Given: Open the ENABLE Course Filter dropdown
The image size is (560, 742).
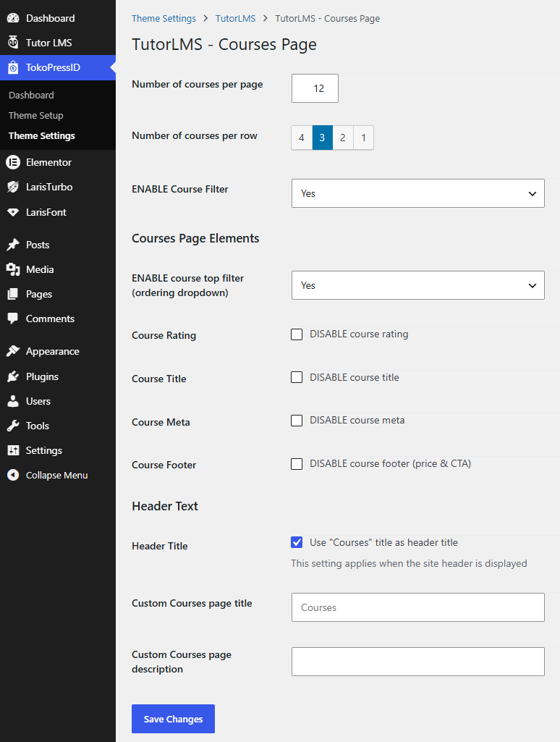Looking at the screenshot, I should pyautogui.click(x=417, y=193).
